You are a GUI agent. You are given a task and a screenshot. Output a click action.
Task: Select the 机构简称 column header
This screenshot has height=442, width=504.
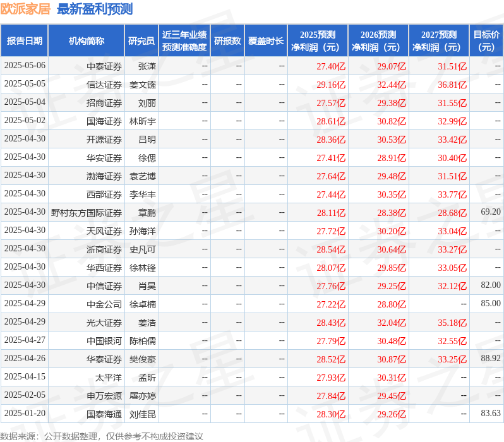coord(87,41)
